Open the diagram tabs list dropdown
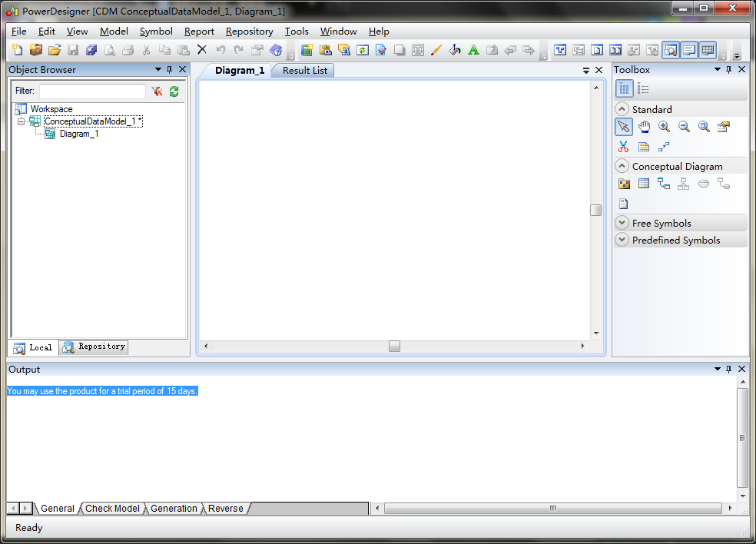The width and height of the screenshot is (756, 544). (x=585, y=71)
